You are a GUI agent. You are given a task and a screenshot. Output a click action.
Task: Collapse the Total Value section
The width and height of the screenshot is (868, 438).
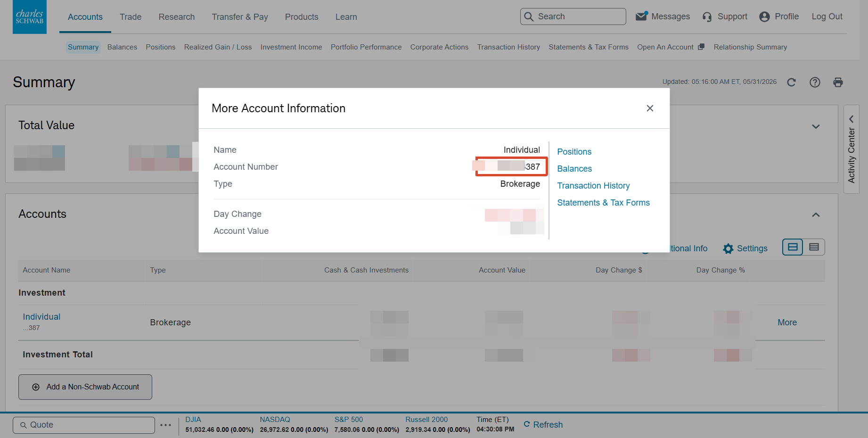pos(816,126)
